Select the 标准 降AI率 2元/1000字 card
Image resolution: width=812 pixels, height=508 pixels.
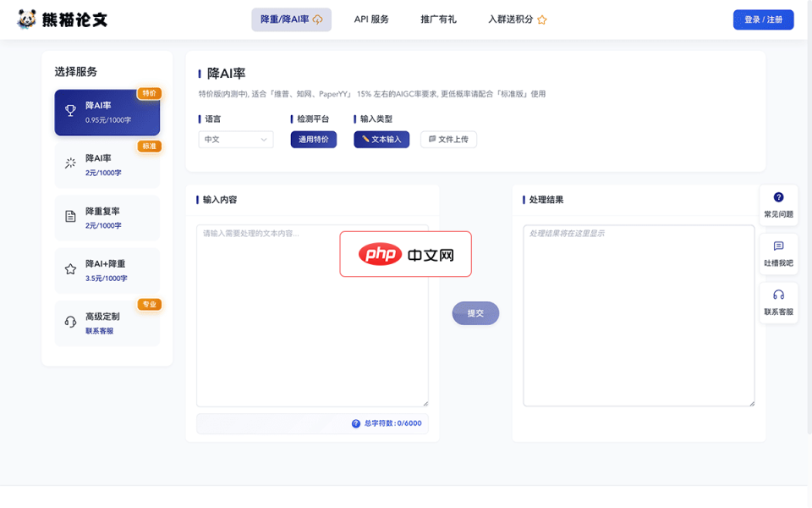point(107,165)
